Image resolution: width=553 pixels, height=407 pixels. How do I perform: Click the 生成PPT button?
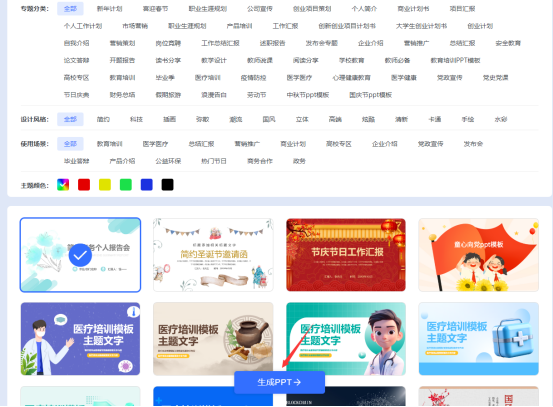point(279,382)
